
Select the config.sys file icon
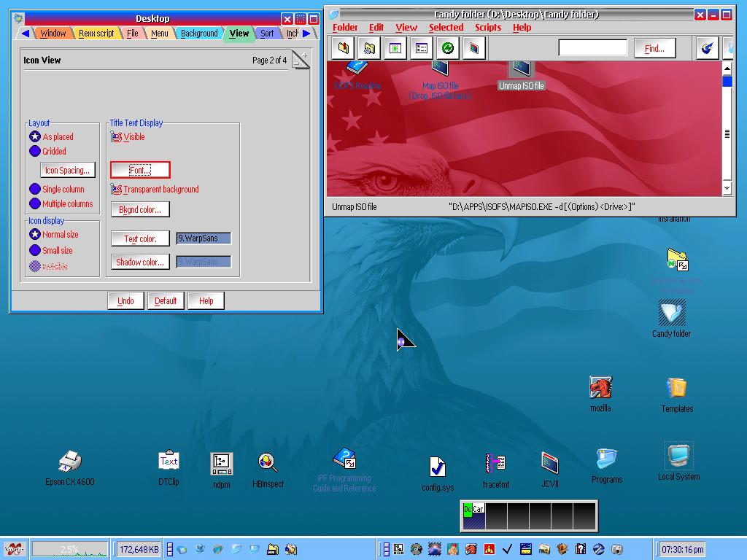coord(437,467)
